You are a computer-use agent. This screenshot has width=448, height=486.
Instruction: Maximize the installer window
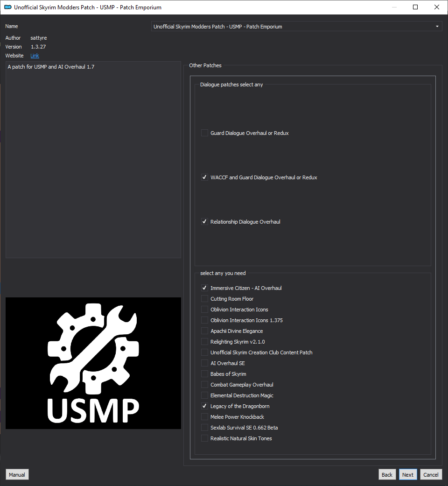415,7
